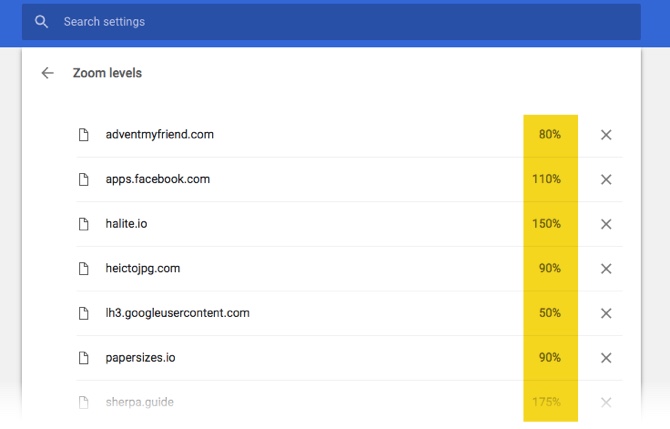The image size is (670, 429).
Task: Click the 90% value for papersizes.io
Action: click(x=550, y=357)
